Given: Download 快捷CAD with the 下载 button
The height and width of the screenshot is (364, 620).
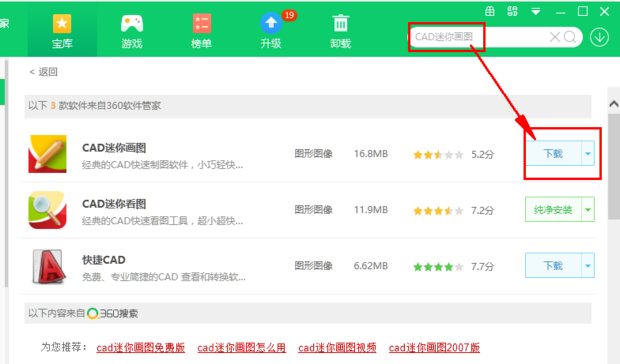Looking at the screenshot, I should coord(553,266).
